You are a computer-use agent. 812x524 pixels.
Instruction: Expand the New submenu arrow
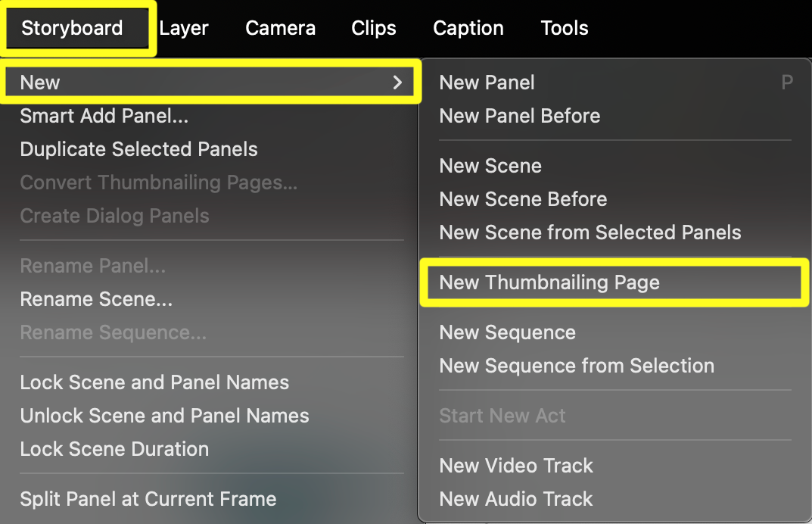397,83
